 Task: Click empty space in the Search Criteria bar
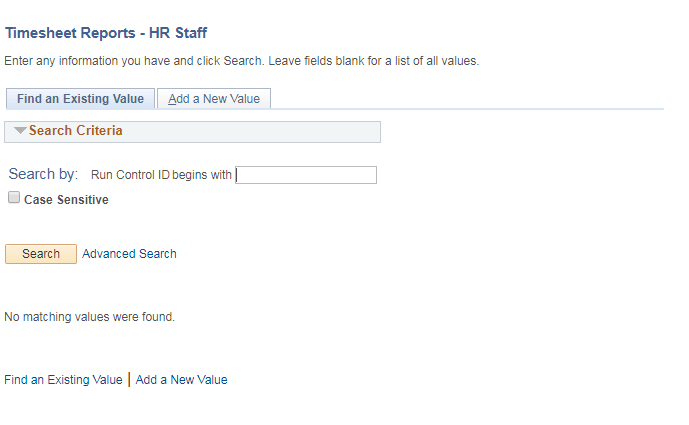pos(260,131)
